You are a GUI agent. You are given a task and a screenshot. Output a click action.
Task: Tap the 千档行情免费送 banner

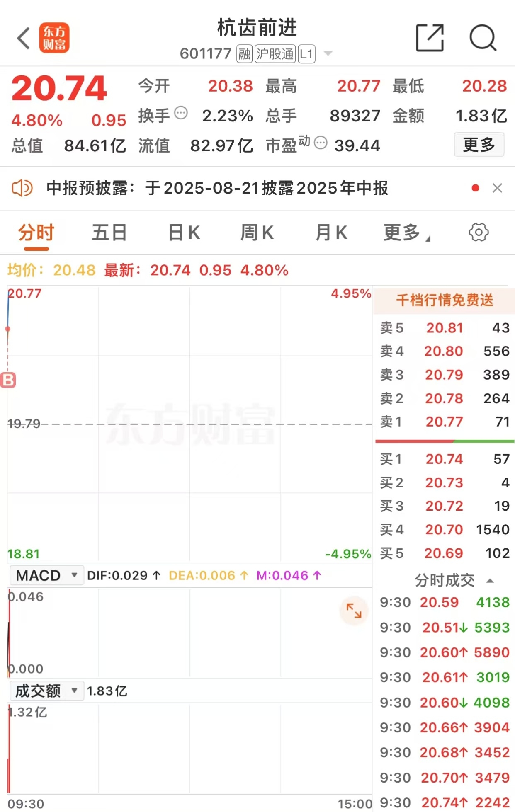tap(444, 300)
